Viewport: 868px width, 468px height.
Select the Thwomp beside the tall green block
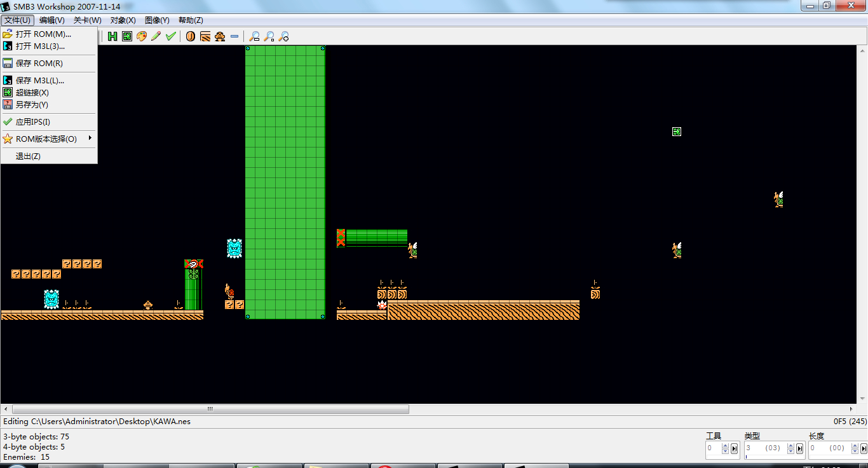click(234, 248)
